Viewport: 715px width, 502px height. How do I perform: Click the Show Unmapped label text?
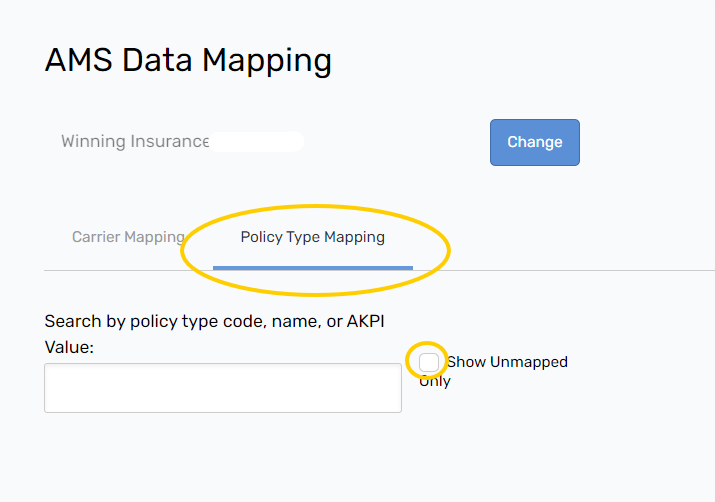[507, 362]
